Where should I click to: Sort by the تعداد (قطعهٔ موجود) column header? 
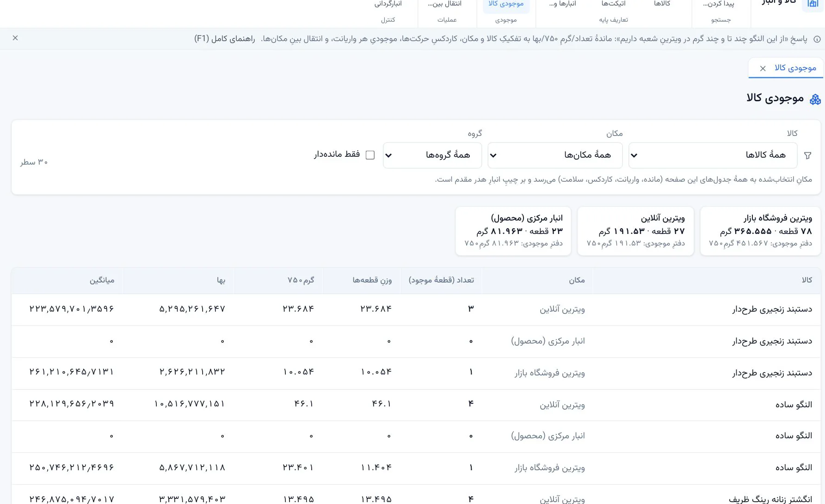(441, 280)
